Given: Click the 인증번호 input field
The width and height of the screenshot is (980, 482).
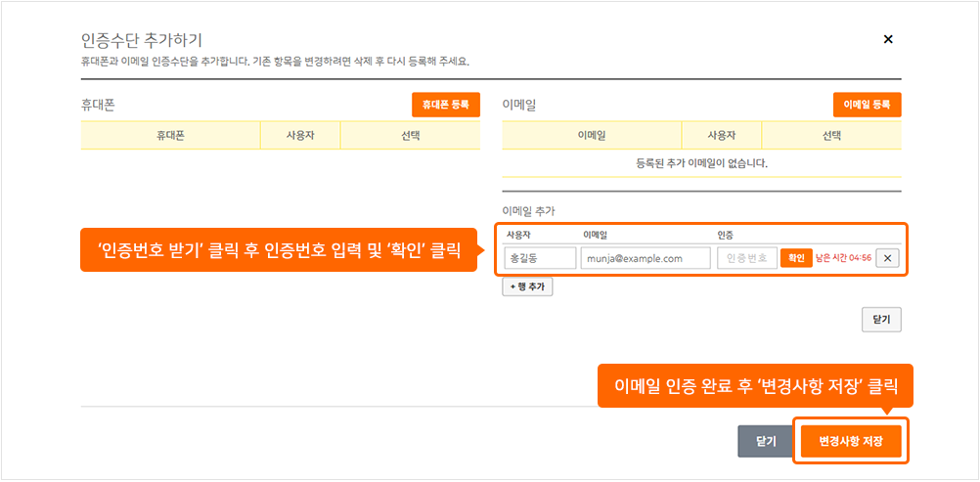Looking at the screenshot, I should click(747, 258).
